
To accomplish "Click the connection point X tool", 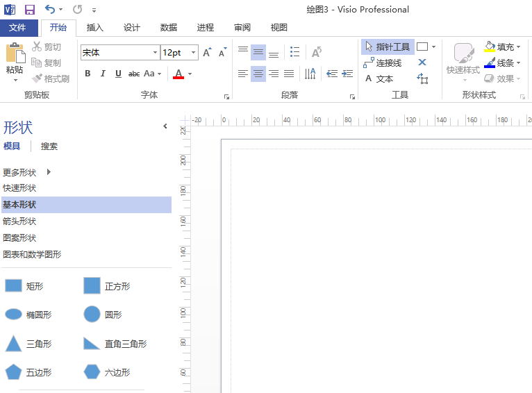I will [422, 62].
